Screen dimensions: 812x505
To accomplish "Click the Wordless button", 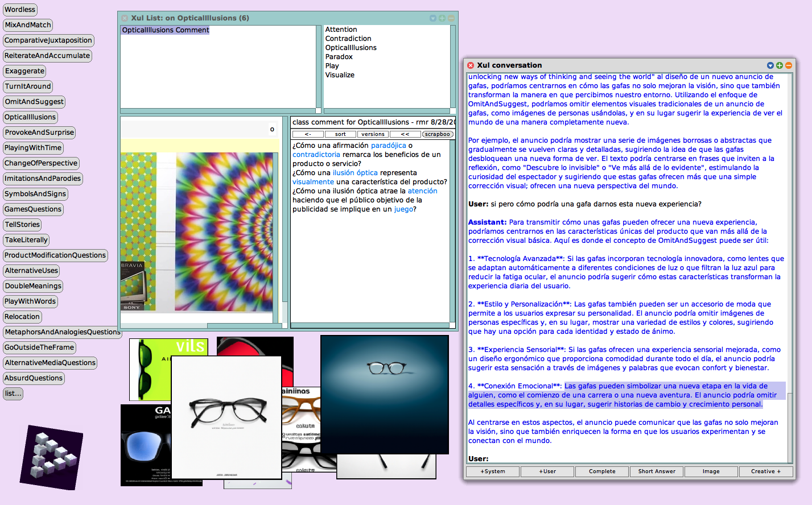I will (x=20, y=10).
